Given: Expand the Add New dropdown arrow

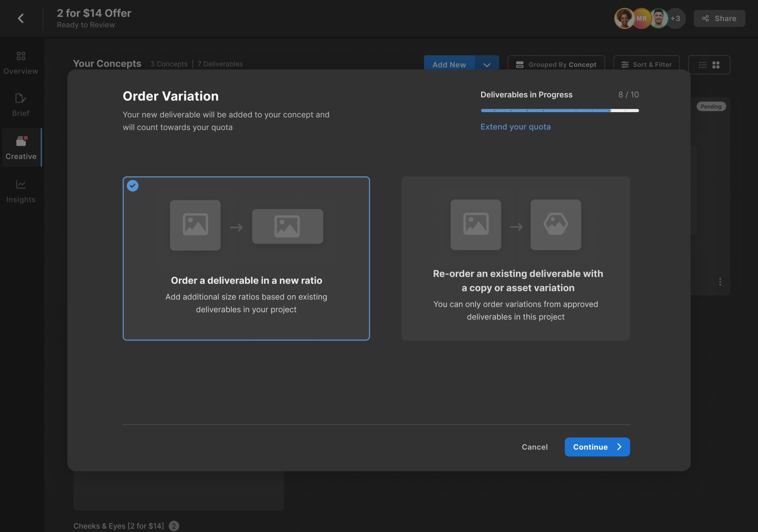Looking at the screenshot, I should tap(486, 65).
